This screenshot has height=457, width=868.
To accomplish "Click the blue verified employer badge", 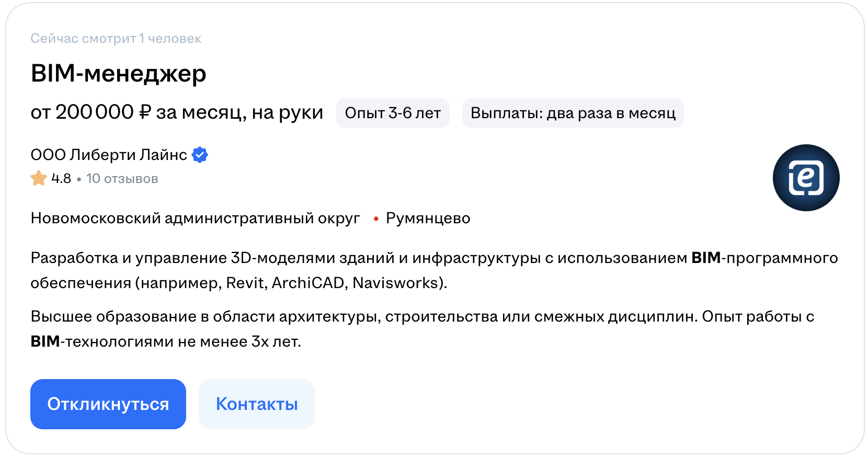I will click(200, 155).
